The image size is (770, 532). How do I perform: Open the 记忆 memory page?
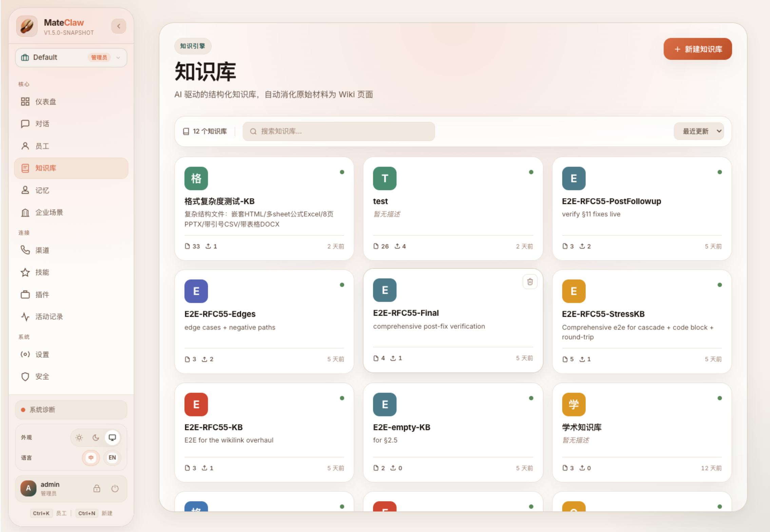[71, 190]
